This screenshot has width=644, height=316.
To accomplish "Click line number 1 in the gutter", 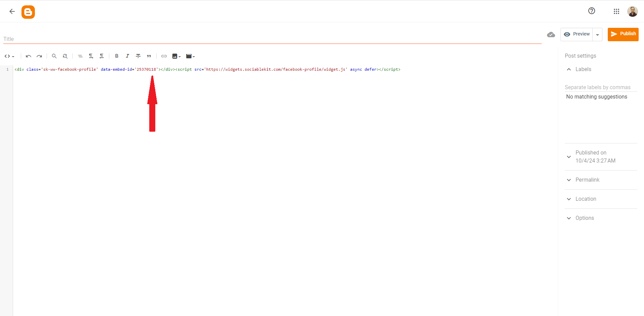I will [7, 69].
